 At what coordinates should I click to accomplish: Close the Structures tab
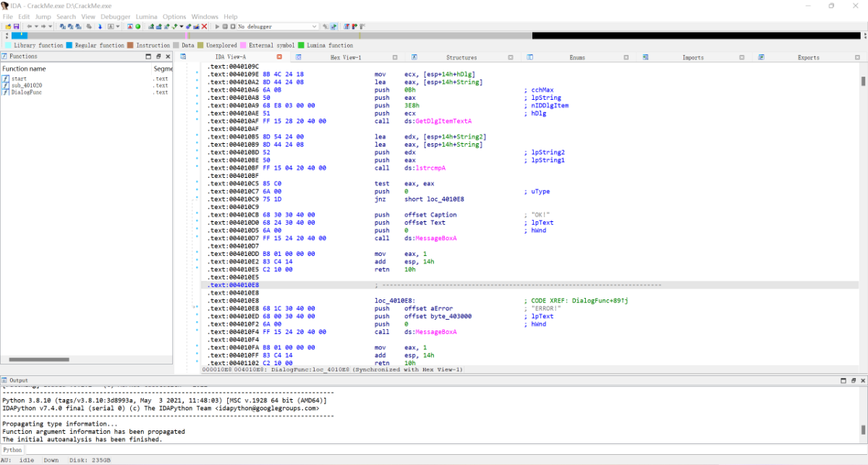coord(510,57)
